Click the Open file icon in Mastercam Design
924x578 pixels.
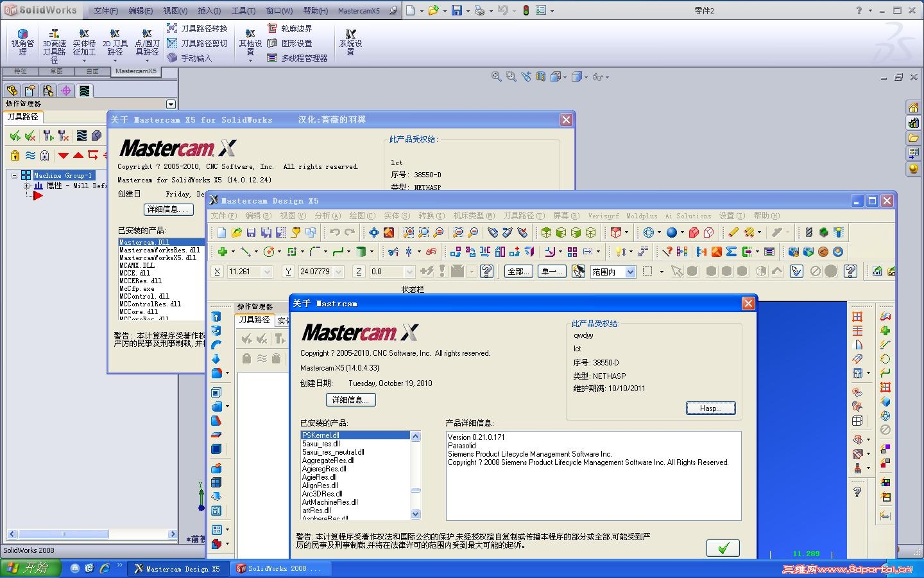pos(236,232)
